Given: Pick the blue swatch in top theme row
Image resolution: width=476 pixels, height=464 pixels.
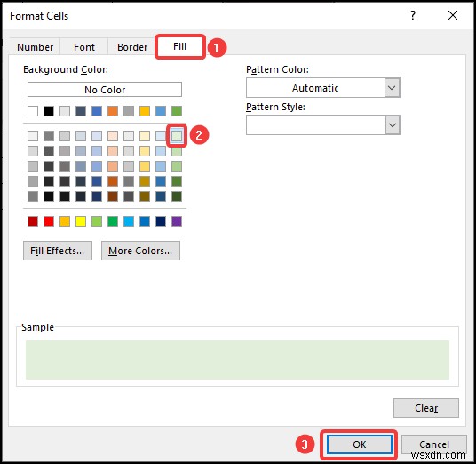Looking at the screenshot, I should pos(97,111).
